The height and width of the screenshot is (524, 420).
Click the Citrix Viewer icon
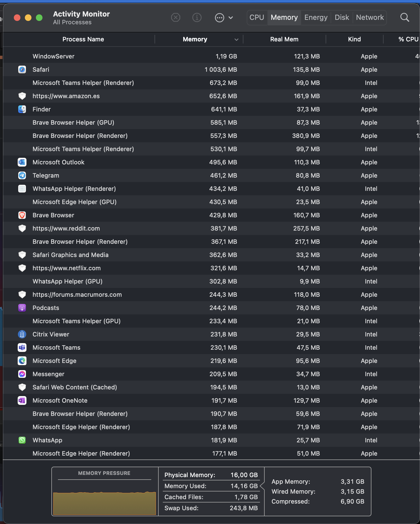(x=22, y=334)
